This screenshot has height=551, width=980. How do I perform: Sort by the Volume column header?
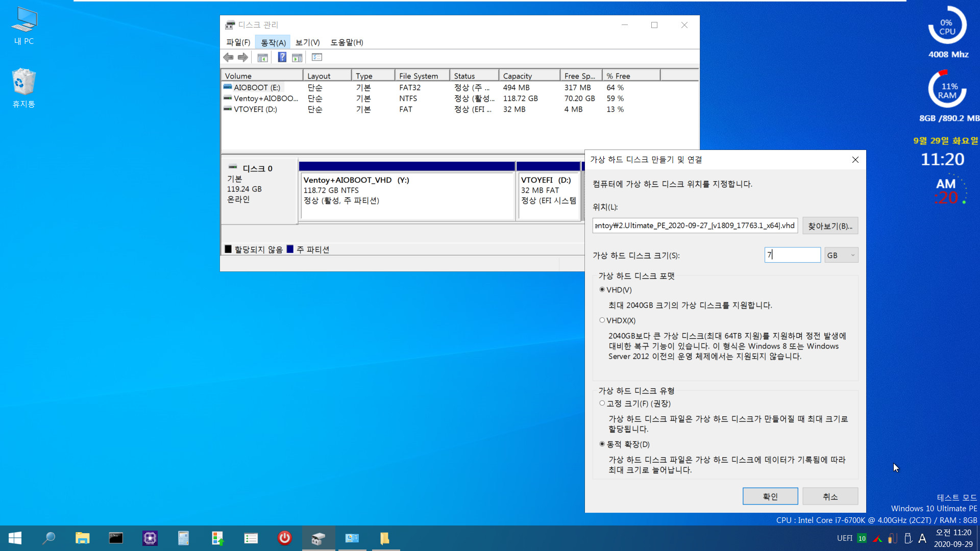tap(262, 76)
